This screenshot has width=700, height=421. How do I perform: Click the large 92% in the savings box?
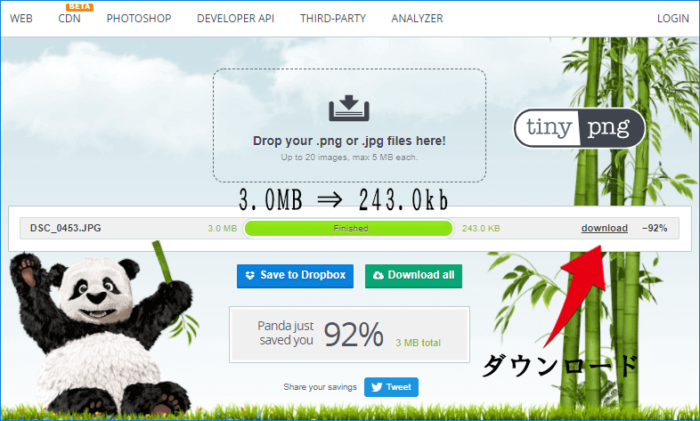346,336
